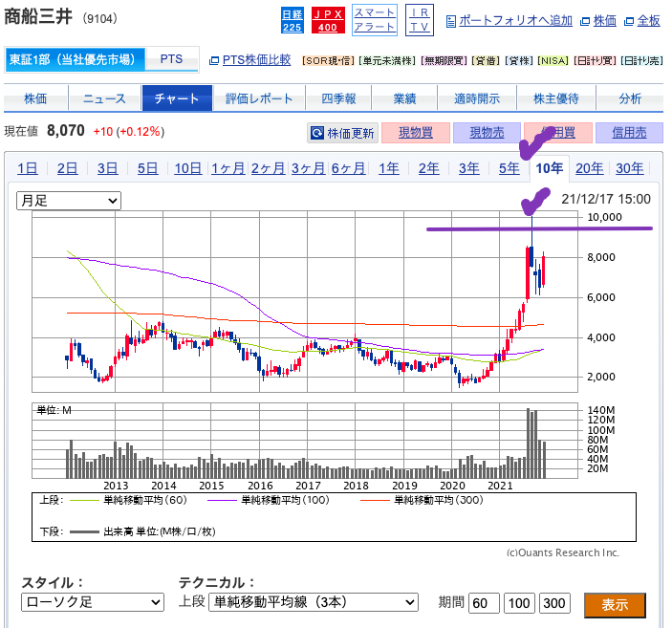
Task: Click the 単純移動平均(60) legend entry
Action: click(x=128, y=500)
